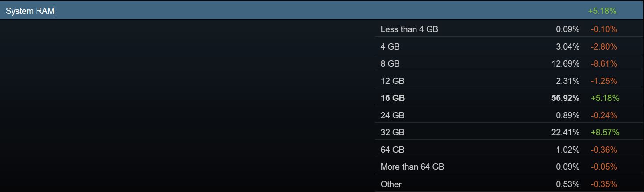
Task: Click the 56.92% share value
Action: point(566,98)
